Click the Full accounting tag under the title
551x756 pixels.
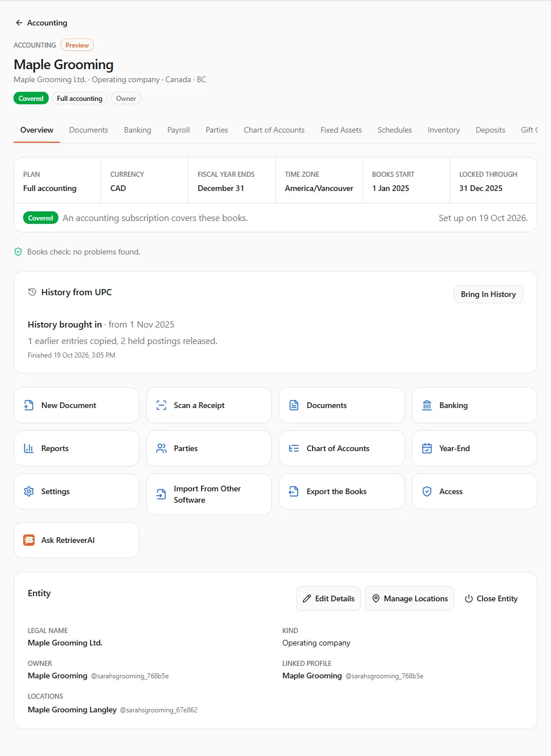pos(80,99)
